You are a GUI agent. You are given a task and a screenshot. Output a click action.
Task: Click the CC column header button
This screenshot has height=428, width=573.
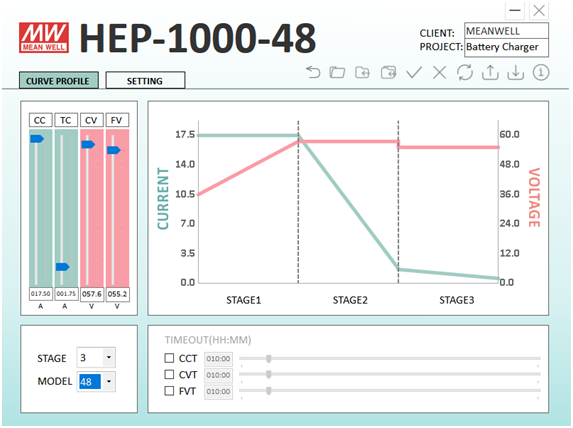[40, 120]
